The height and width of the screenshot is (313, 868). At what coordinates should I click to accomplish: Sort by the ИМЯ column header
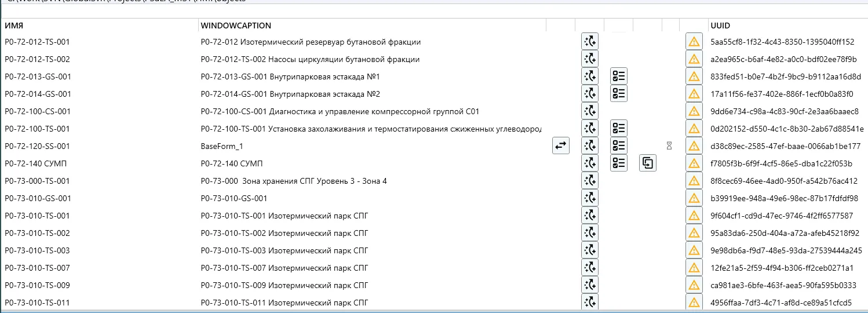[x=14, y=26]
